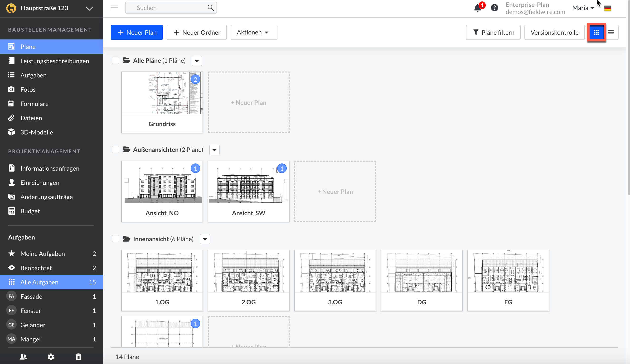Viewport: 630px width, 364px height.
Task: Check the Alle Pläne folder checkbox
Action: click(116, 60)
